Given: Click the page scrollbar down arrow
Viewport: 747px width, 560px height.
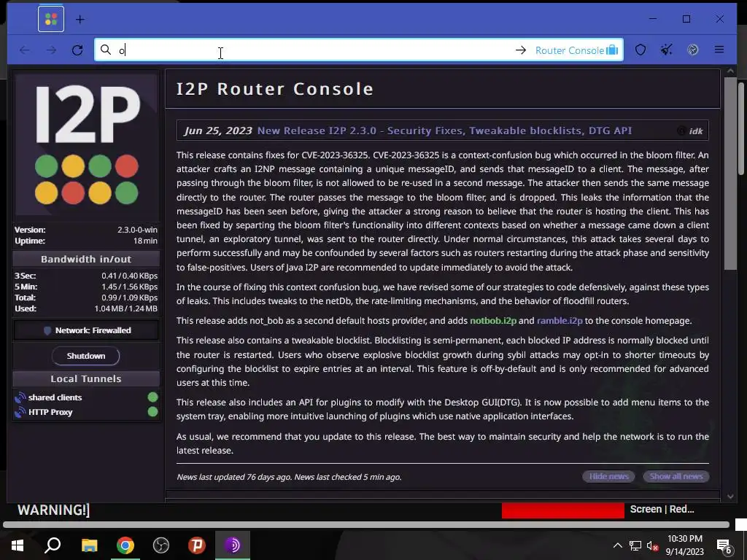Looking at the screenshot, I should pos(730,496).
